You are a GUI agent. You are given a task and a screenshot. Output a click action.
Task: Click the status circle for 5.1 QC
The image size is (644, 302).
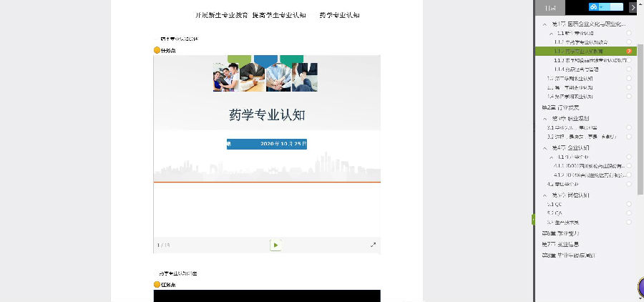629,204
